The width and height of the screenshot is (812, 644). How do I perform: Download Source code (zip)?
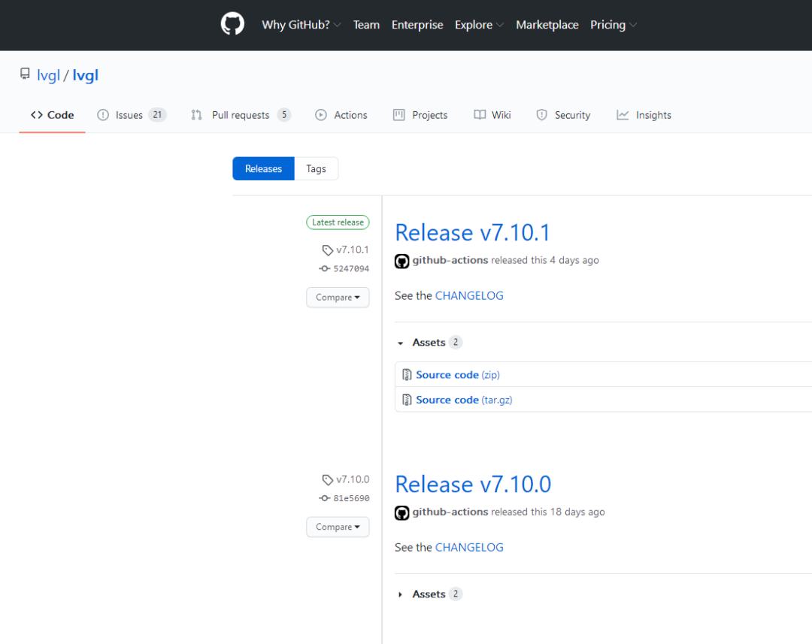pyautogui.click(x=458, y=374)
